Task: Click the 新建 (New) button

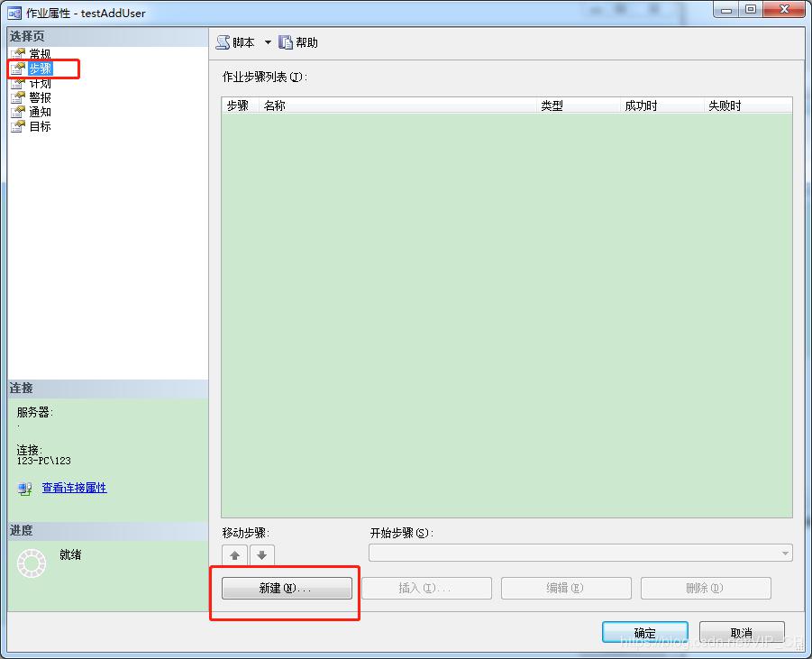Action: tap(286, 588)
